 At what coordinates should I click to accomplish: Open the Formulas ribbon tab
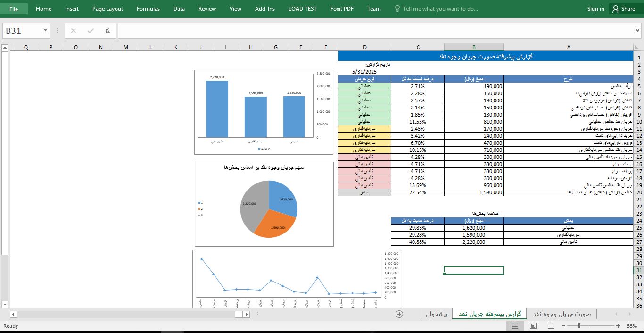148,8
